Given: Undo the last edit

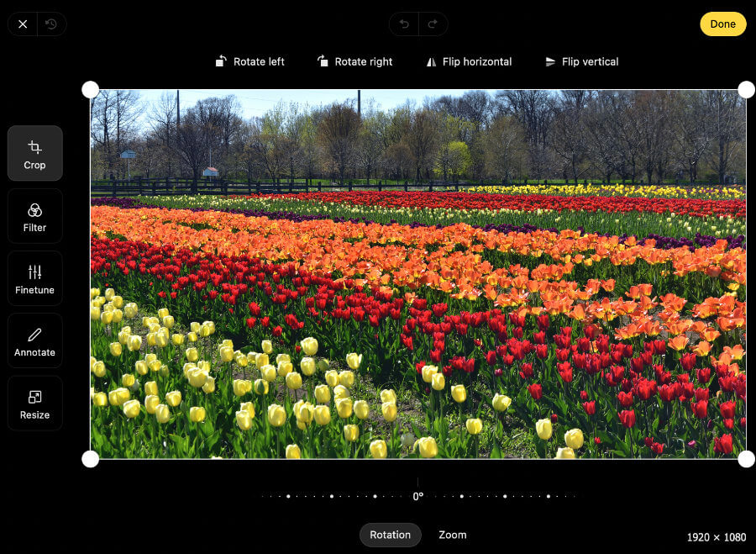Looking at the screenshot, I should (x=403, y=24).
